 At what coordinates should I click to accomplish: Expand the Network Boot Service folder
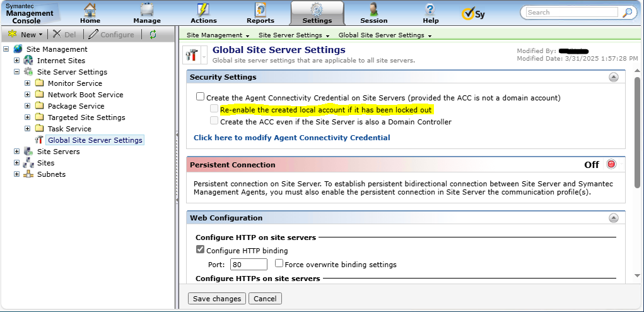pos(27,95)
